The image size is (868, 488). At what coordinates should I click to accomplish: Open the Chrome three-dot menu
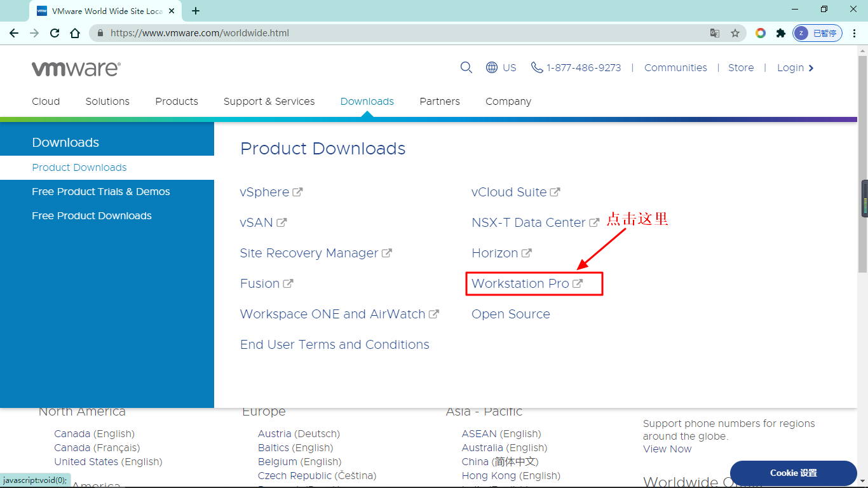(855, 33)
